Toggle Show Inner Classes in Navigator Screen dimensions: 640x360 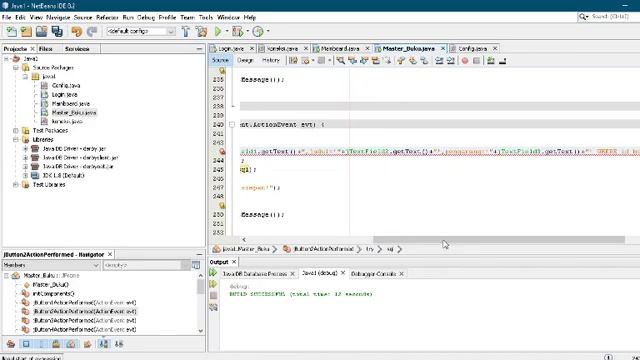71,344
